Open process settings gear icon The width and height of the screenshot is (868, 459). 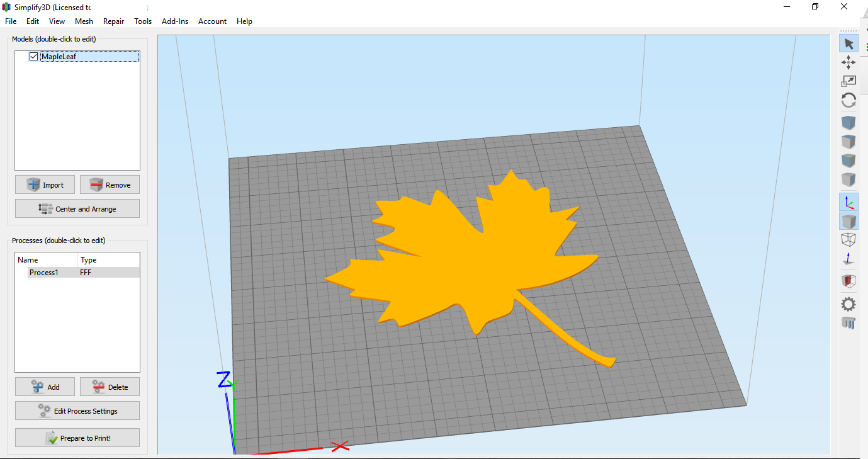pos(848,305)
